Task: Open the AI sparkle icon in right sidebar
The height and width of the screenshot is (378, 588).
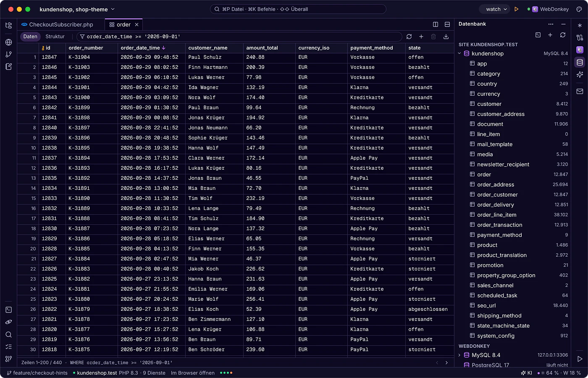Action: point(580,74)
